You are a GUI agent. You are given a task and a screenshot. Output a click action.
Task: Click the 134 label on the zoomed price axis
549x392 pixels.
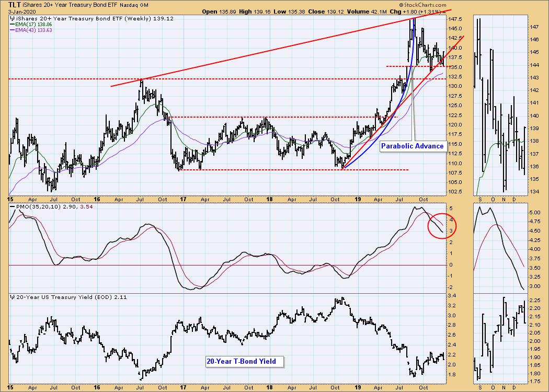tap(534, 192)
